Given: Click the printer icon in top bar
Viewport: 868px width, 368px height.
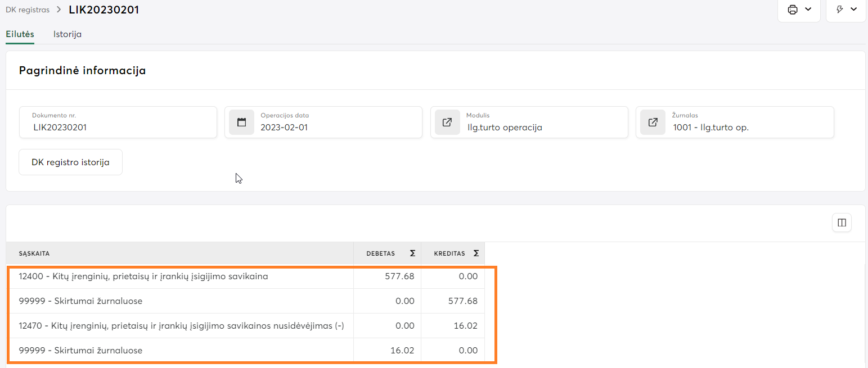Looking at the screenshot, I should (x=793, y=10).
